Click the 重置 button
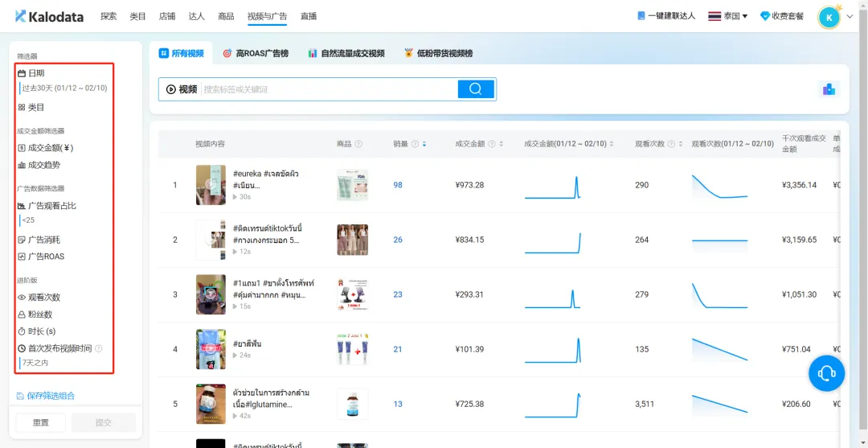This screenshot has height=448, width=868. click(40, 422)
